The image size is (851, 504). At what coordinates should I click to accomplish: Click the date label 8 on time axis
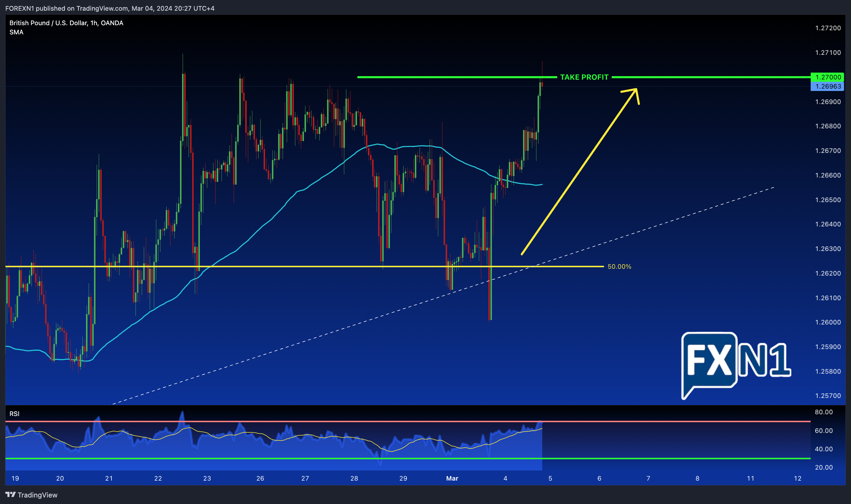pyautogui.click(x=697, y=478)
